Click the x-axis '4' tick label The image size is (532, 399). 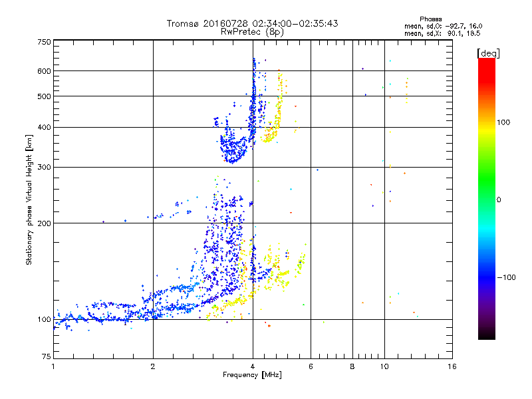[x=253, y=366]
